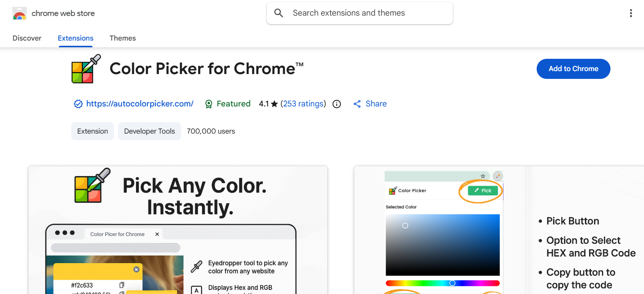Open the Pick Button features screenshot
The height and width of the screenshot is (294, 644).
click(x=499, y=230)
